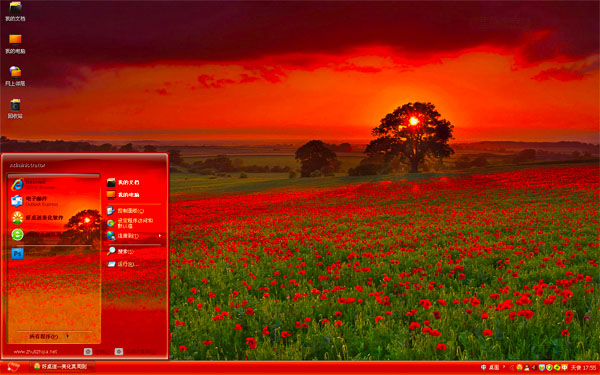This screenshot has width=600, height=375.
Task: Click the orange flower tray icon
Action: click(519, 367)
